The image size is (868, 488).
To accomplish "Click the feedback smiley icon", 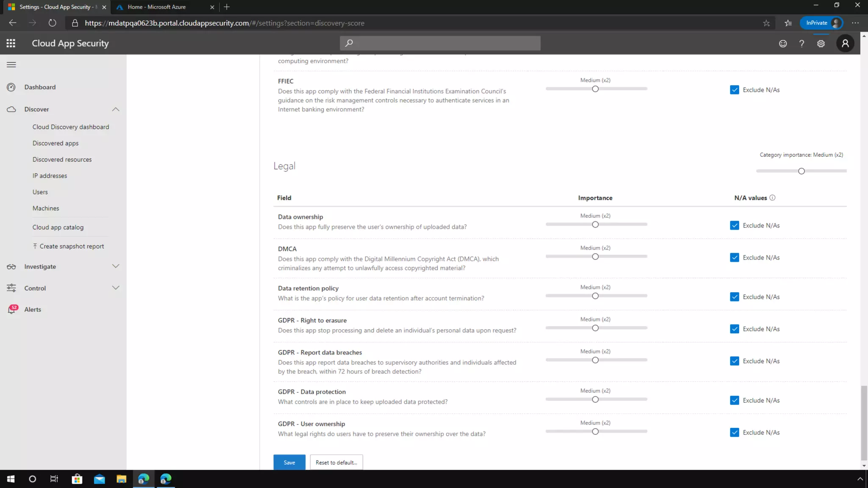I will coord(783,44).
